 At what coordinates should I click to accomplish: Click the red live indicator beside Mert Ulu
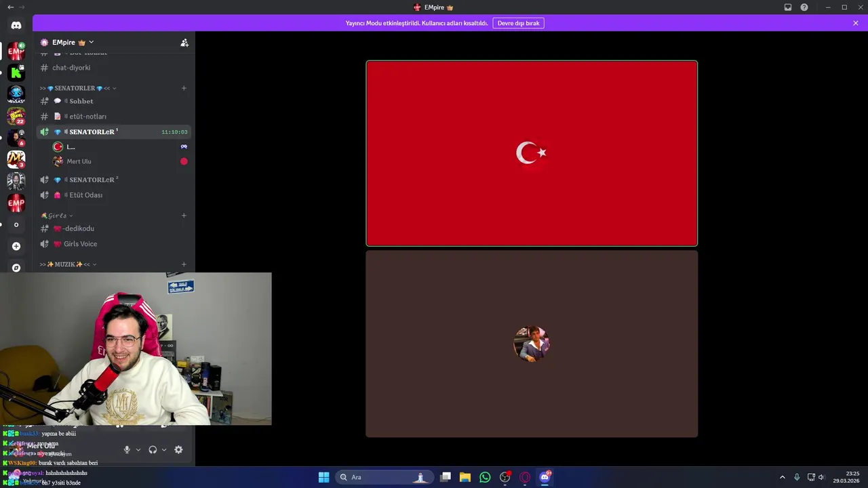pos(184,161)
